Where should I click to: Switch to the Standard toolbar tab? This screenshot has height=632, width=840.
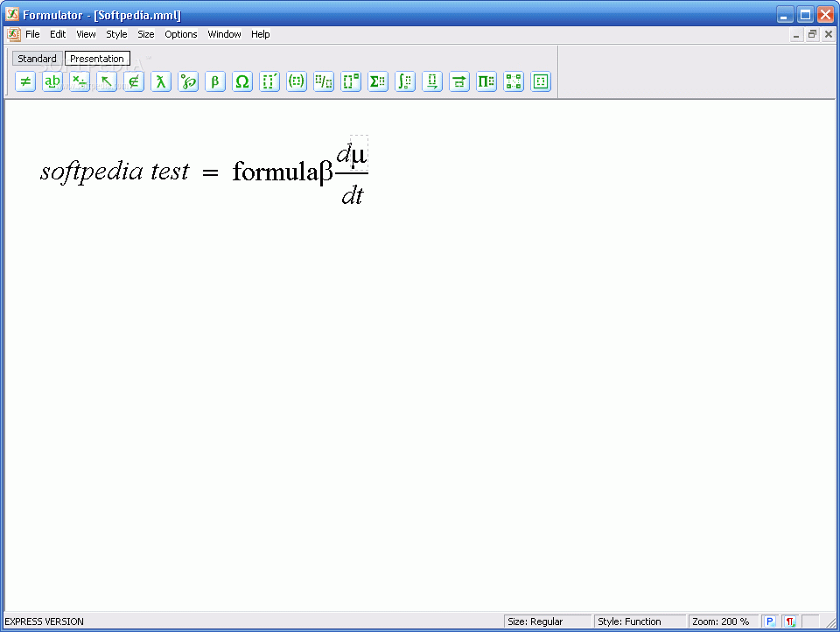pos(37,59)
